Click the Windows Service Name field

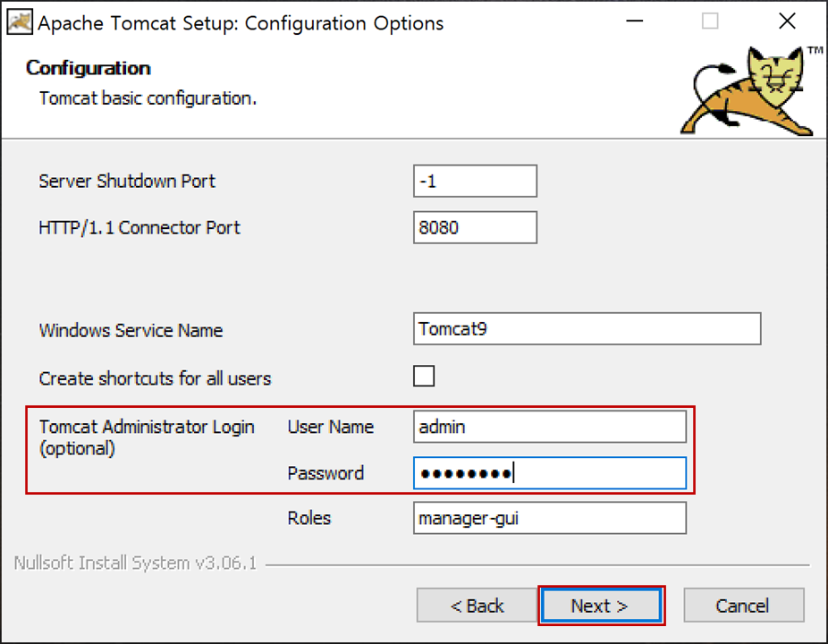[587, 328]
